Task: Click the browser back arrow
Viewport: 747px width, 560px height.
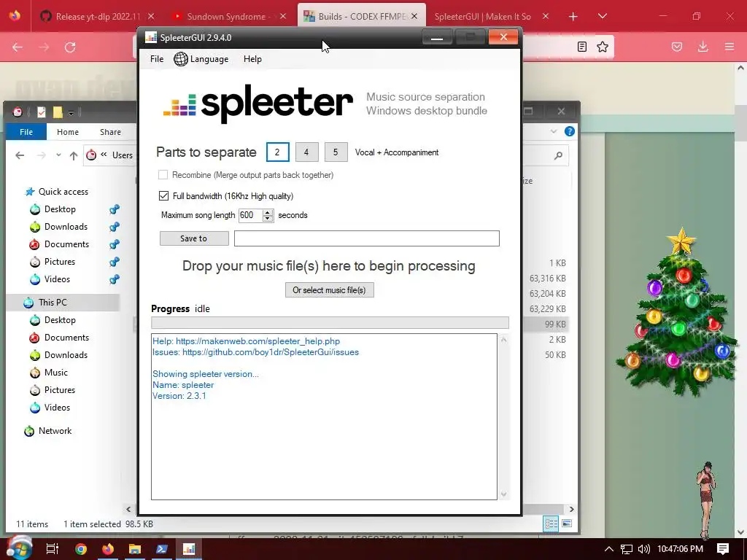Action: (18, 47)
